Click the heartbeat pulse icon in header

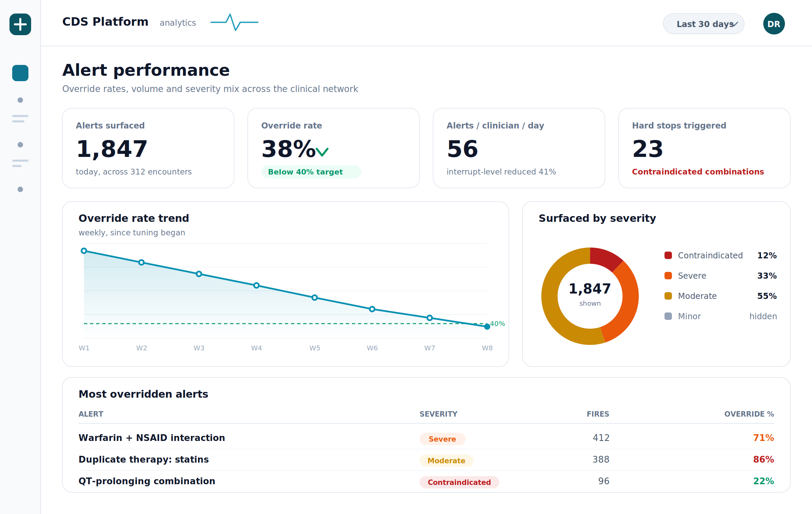tap(234, 22)
